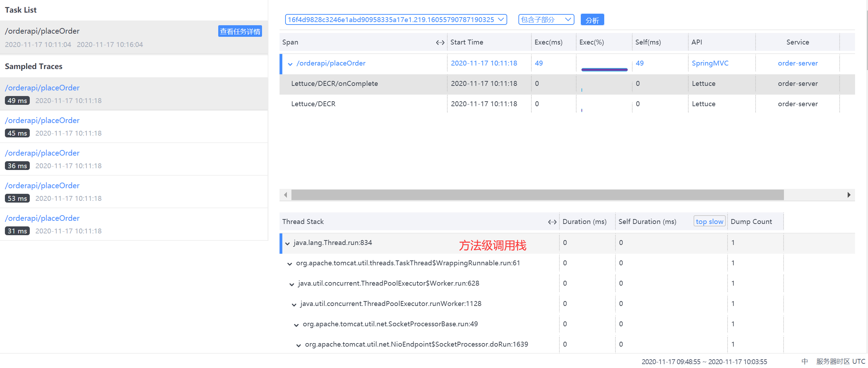Image resolution: width=868 pixels, height=368 pixels.
Task: Select the 36 ms sampled trace
Action: tap(134, 159)
